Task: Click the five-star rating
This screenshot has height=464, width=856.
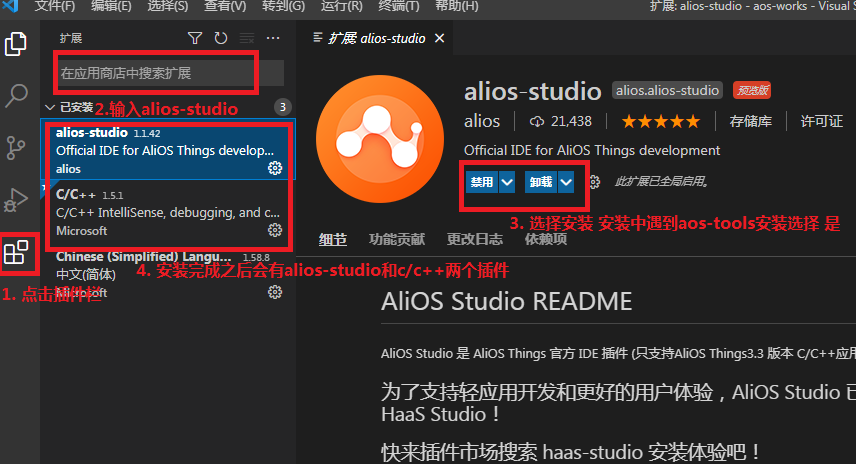Action: [661, 121]
